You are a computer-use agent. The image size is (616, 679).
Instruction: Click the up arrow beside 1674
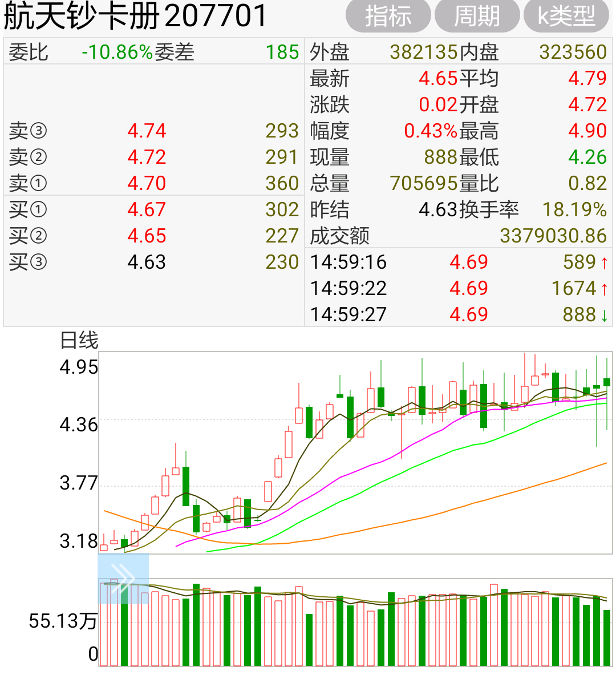[x=605, y=289]
